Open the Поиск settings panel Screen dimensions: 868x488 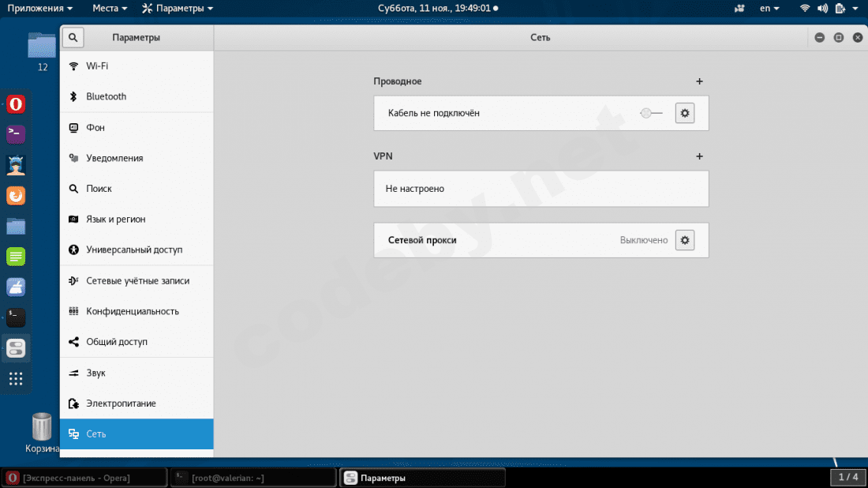click(137, 189)
